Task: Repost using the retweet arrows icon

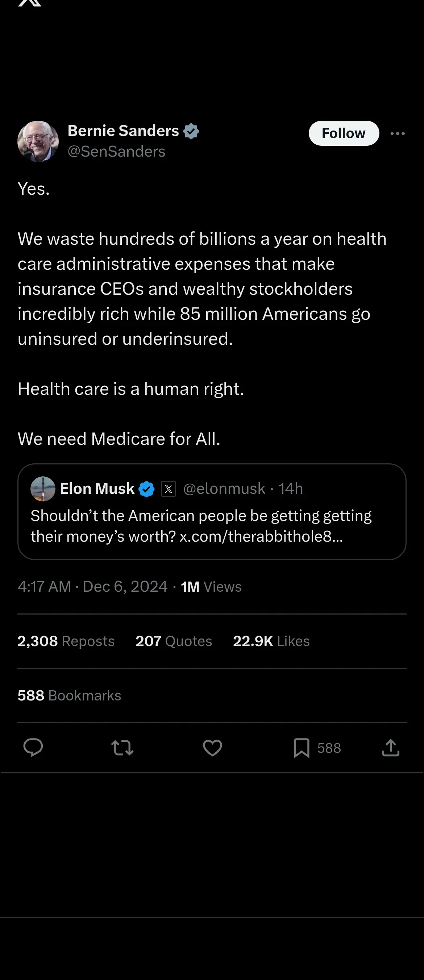Action: 122,748
